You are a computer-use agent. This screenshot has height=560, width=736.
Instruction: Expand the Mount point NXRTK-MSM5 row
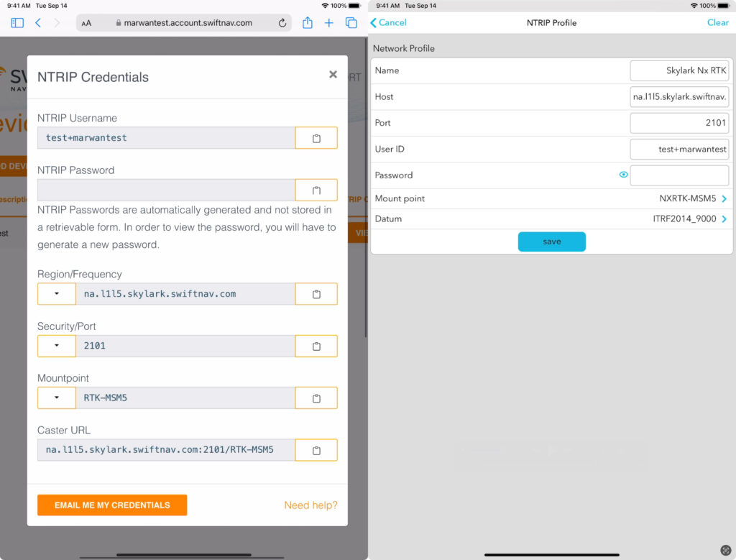[723, 198]
